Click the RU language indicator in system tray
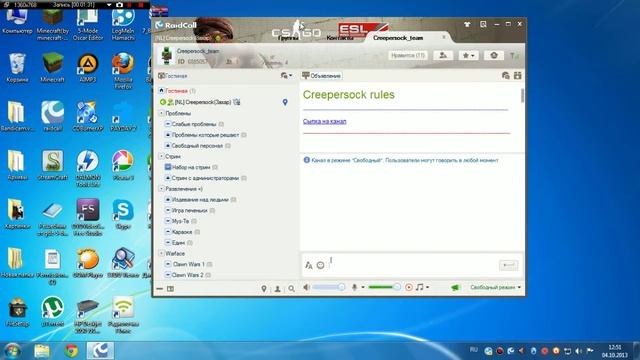Screen dimensions: 640x360 click(473, 350)
